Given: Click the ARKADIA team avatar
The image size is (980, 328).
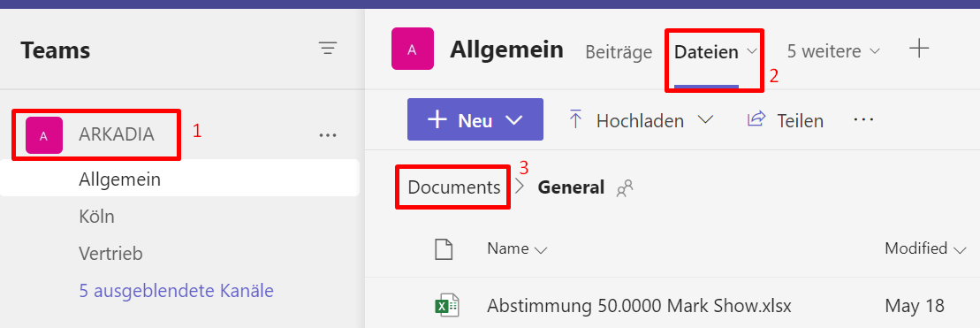Looking at the screenshot, I should pos(44,135).
